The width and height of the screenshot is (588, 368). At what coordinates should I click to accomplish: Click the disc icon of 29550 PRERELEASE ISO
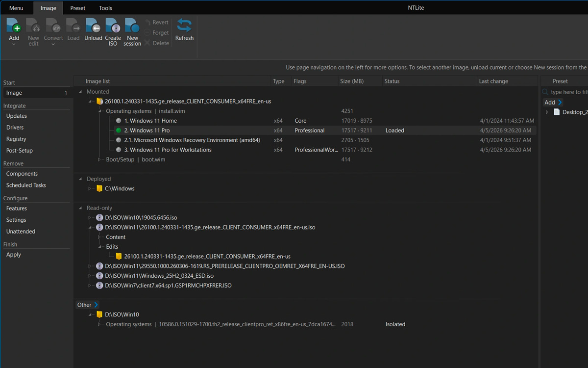pyautogui.click(x=99, y=266)
